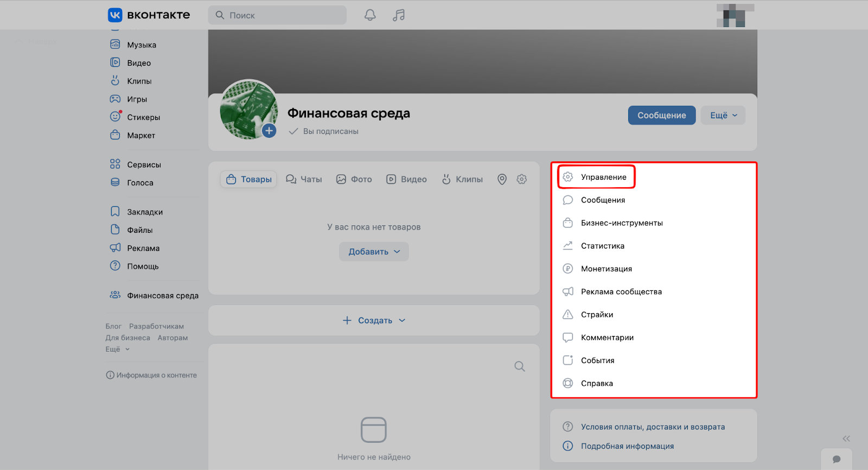Click the search magnifier in the wall block

[520, 366]
